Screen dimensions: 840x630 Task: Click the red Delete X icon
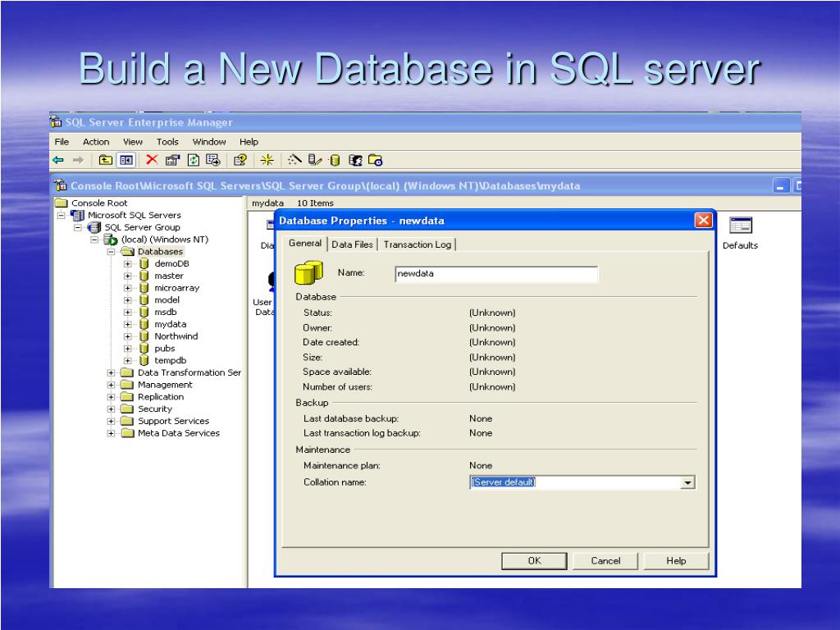pyautogui.click(x=152, y=160)
